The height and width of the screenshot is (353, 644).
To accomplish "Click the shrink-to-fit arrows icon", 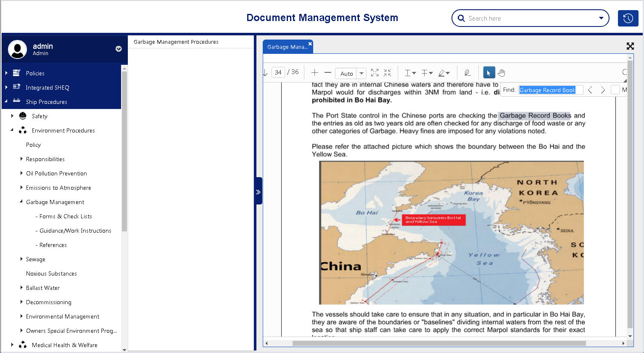I will [x=388, y=72].
